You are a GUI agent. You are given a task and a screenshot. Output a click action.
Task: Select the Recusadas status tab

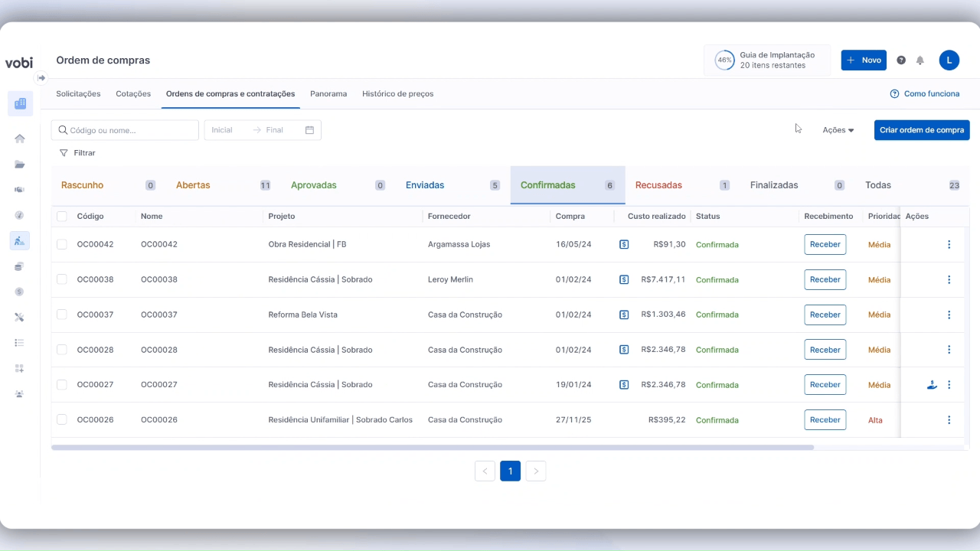658,185
